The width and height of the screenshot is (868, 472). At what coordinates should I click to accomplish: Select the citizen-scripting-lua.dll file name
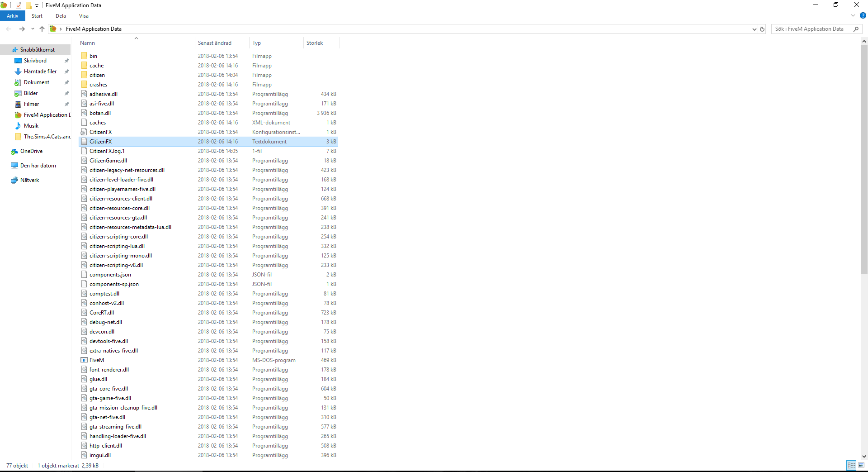[x=117, y=246]
